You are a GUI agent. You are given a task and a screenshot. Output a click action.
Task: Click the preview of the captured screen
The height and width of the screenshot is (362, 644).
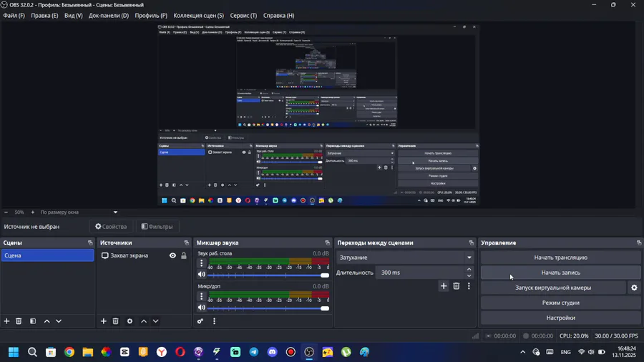318,115
